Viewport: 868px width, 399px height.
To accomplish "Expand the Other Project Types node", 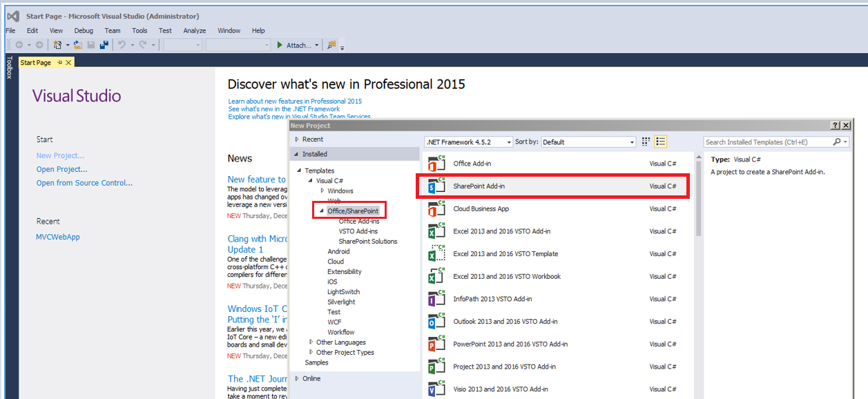I will click(311, 352).
